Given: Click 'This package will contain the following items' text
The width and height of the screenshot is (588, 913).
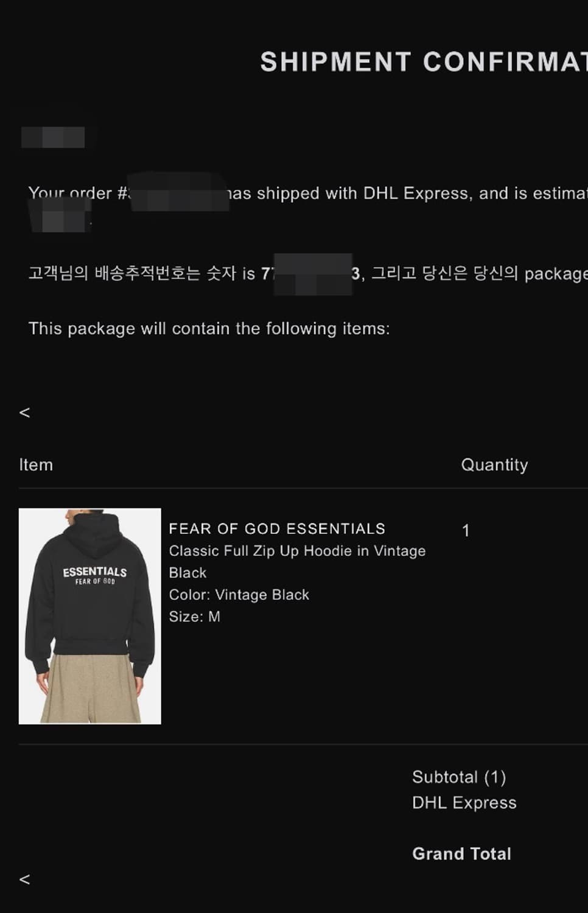Looking at the screenshot, I should click(x=209, y=329).
